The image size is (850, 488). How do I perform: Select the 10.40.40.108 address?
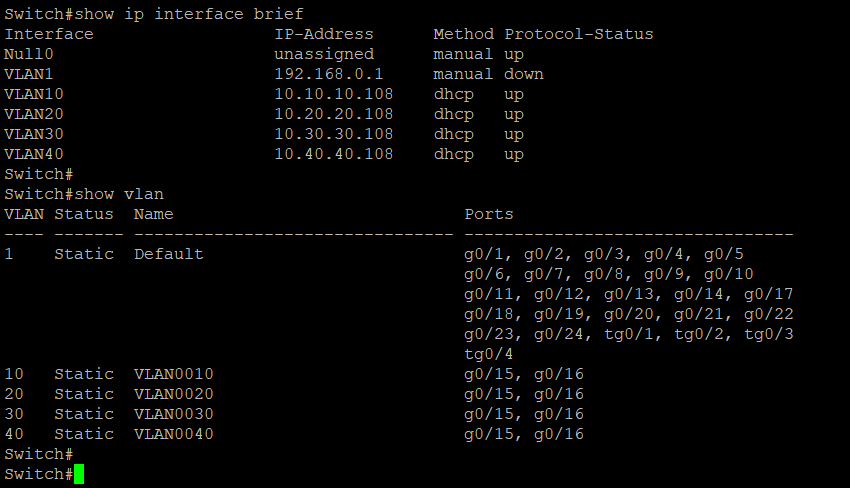click(x=333, y=154)
